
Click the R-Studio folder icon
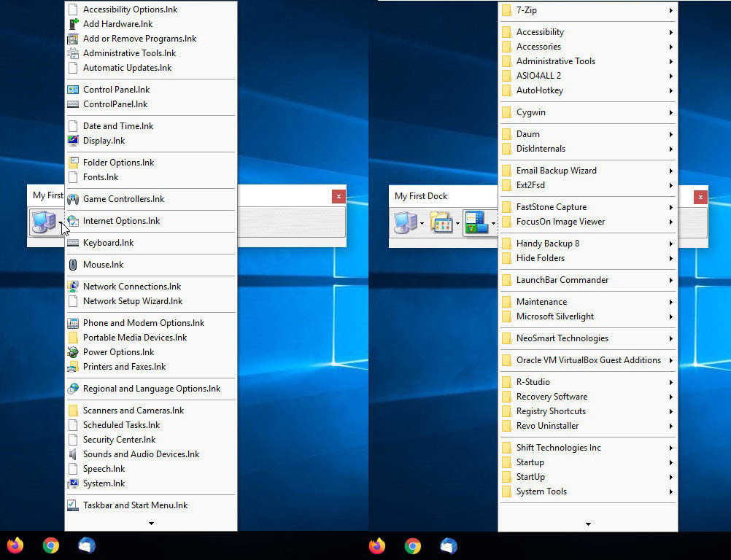pos(507,382)
